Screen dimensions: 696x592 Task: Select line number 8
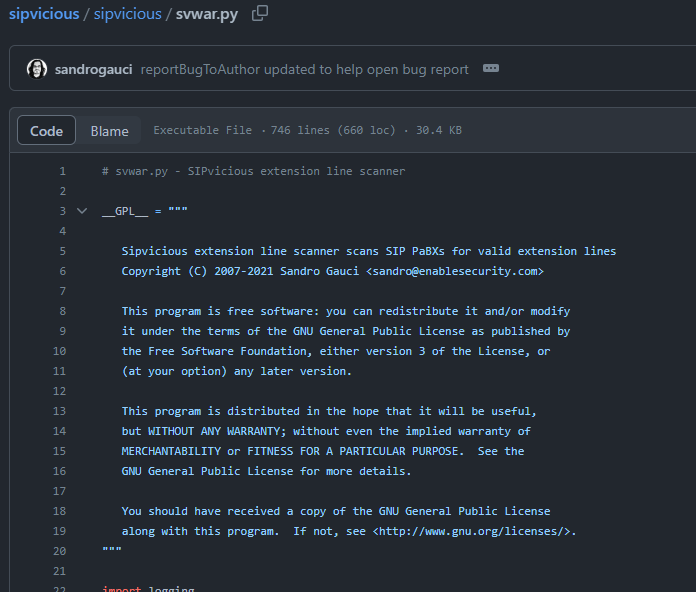(x=63, y=311)
